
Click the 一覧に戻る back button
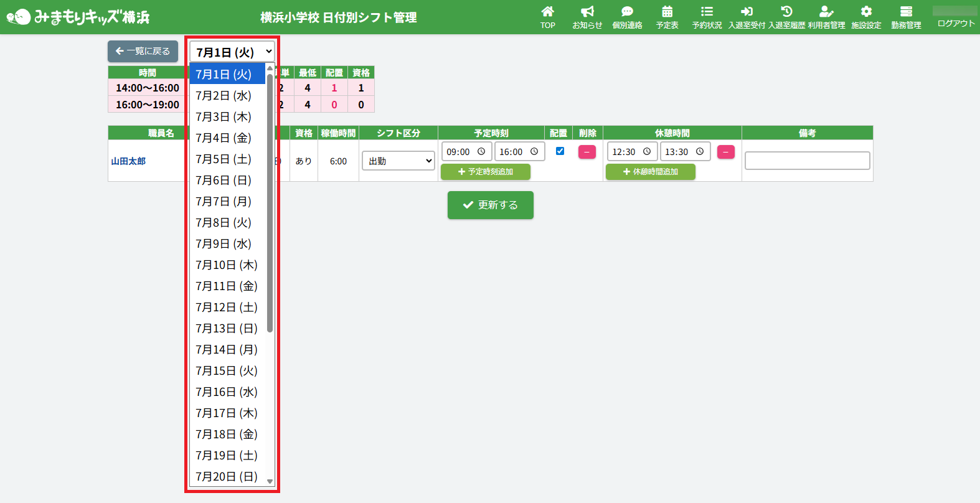click(143, 51)
